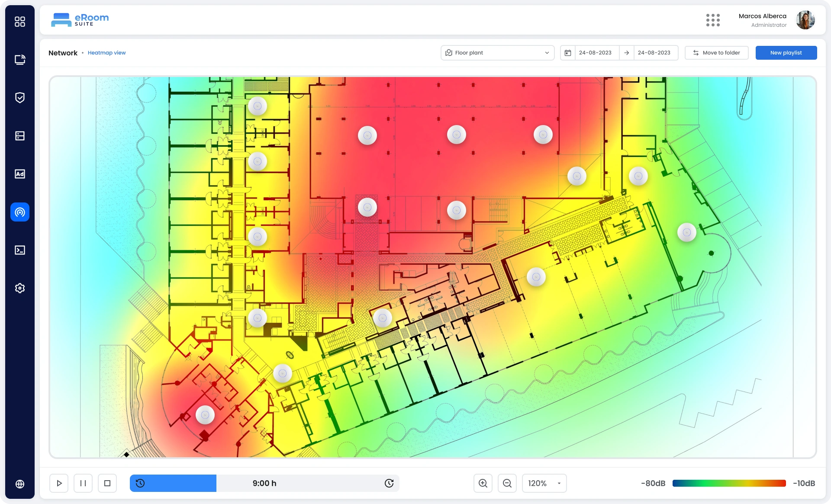Click the zoom in magnifier button
This screenshot has width=831, height=504.
pyautogui.click(x=483, y=483)
